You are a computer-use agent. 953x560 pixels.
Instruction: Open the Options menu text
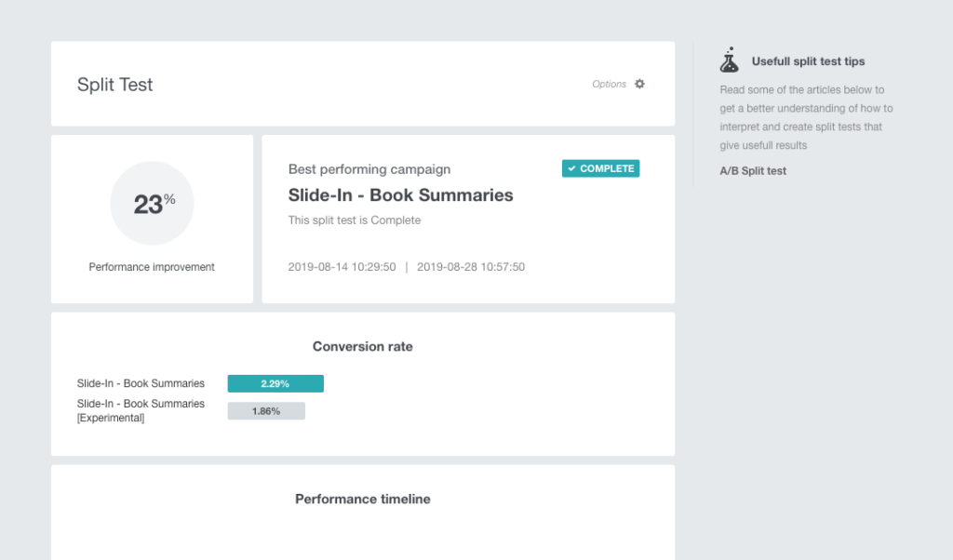pyautogui.click(x=609, y=84)
